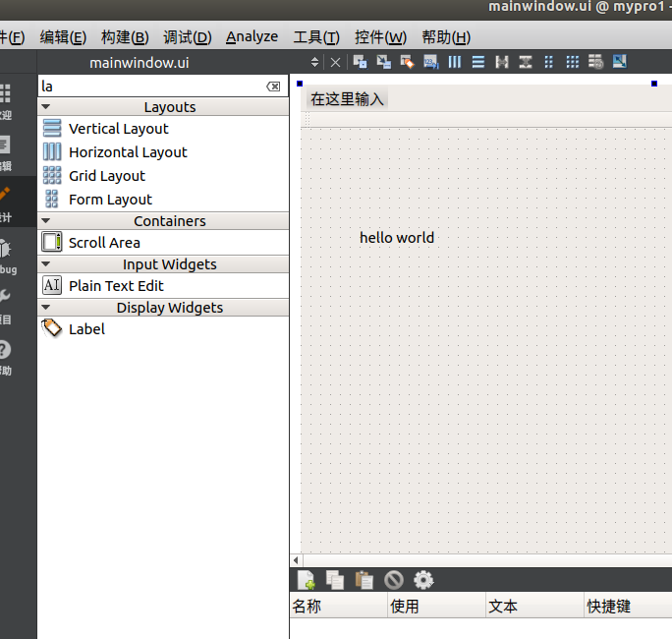Viewport: 672px width, 639px height.
Task: Clear the widget filter search text
Action: [x=273, y=87]
